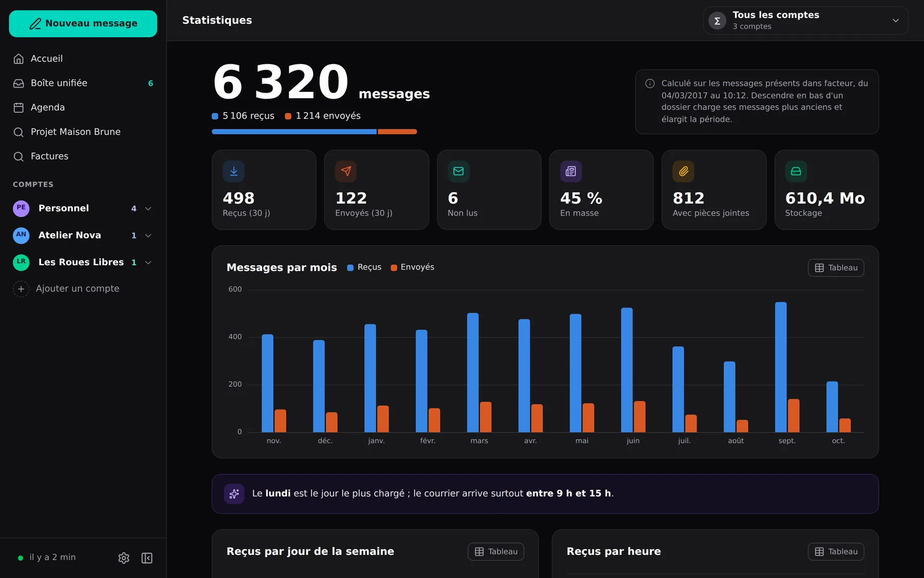Image resolution: width=924 pixels, height=578 pixels.
Task: Click the AN avatar for Atelier Nova
Action: tap(21, 235)
